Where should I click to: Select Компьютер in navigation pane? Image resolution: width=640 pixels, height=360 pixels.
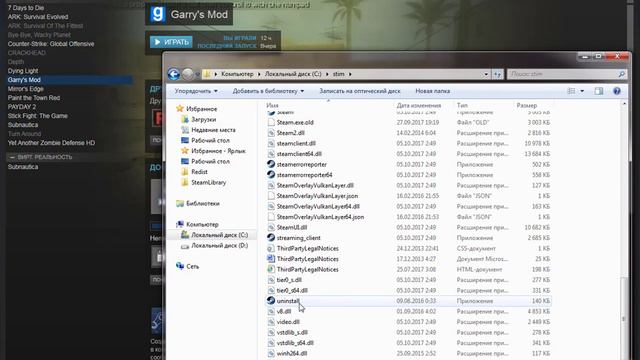pyautogui.click(x=202, y=224)
